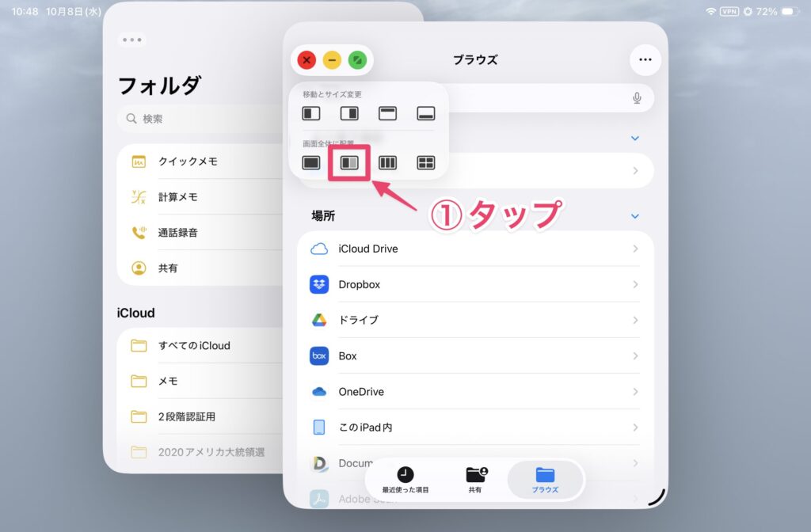This screenshot has height=532, width=811.
Task: Collapse the section above 場所 with chevron
Action: pos(634,139)
